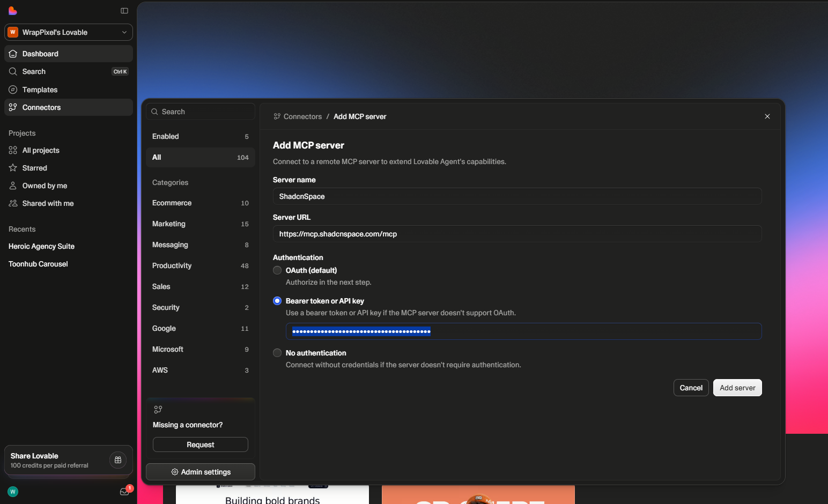Click the Add server button
Viewport: 828px width, 504px height.
737,388
